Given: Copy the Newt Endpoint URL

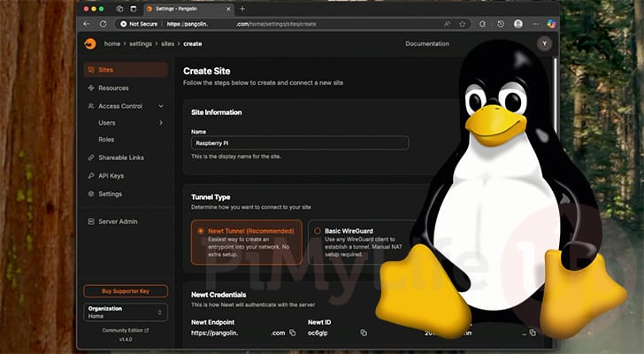Looking at the screenshot, I should [293, 333].
